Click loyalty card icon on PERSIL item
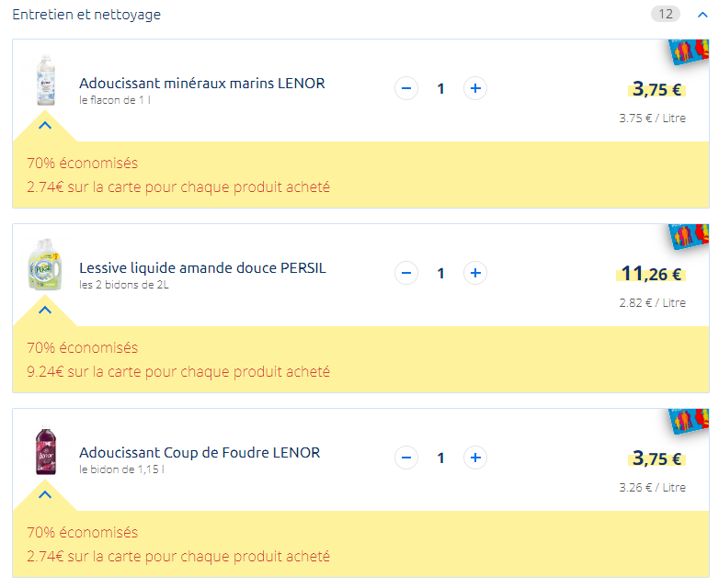The height and width of the screenshot is (588, 719). (689, 236)
